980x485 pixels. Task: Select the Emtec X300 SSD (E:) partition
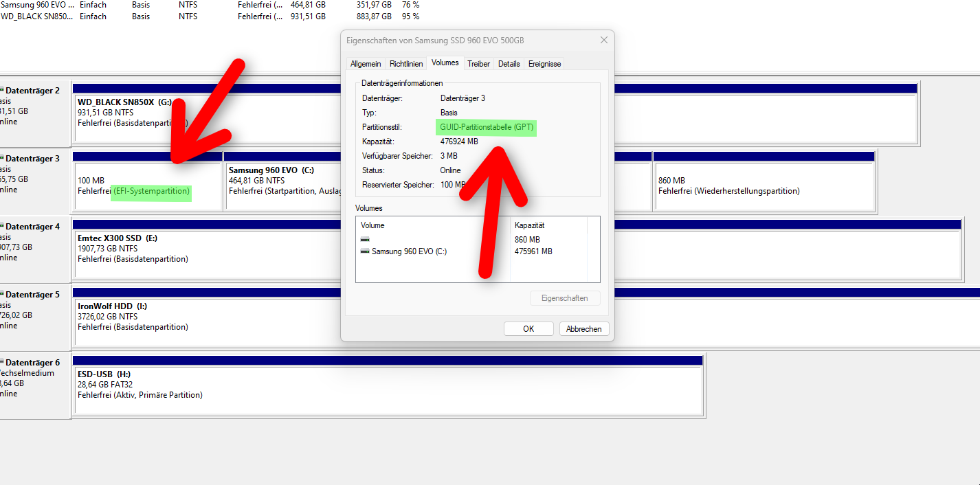517,253
